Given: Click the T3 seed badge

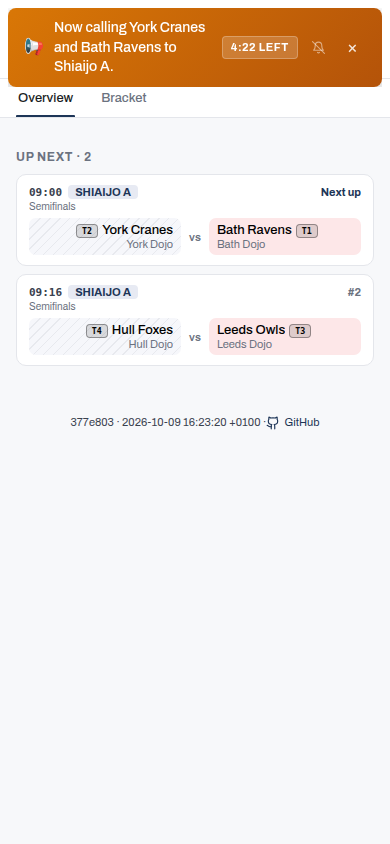Looking at the screenshot, I should coord(300,331).
